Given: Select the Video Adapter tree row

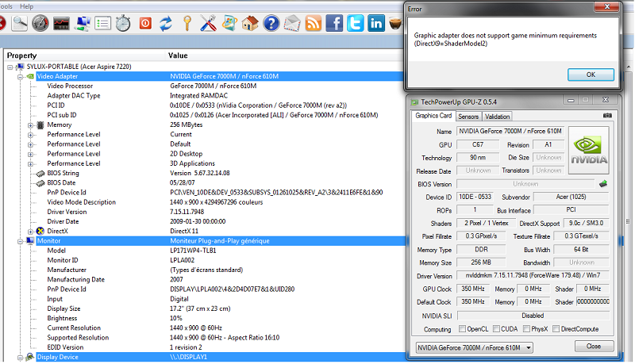Looking at the screenshot, I should pos(221,76).
